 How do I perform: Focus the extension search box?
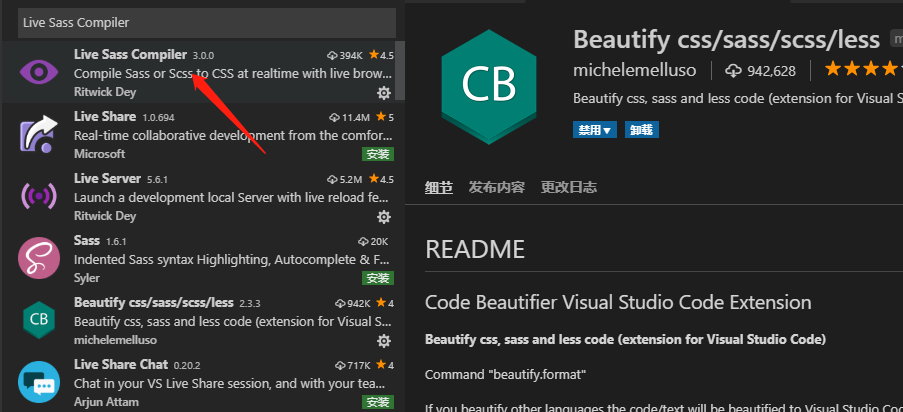click(x=207, y=22)
